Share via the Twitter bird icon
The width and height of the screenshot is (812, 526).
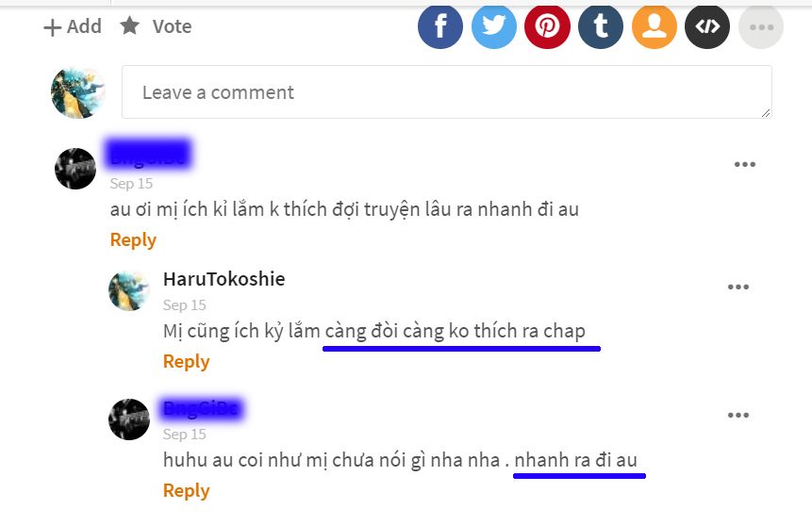coord(494,26)
